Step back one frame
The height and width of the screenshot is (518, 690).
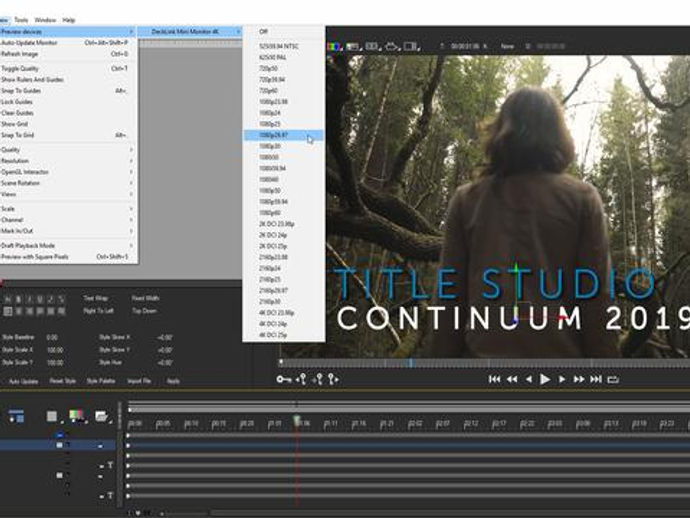point(529,379)
